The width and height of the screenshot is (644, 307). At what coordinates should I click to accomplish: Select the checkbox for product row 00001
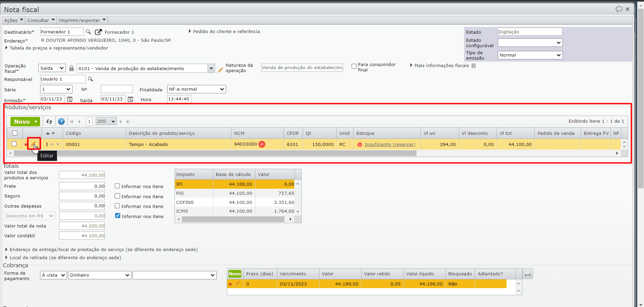[14, 144]
